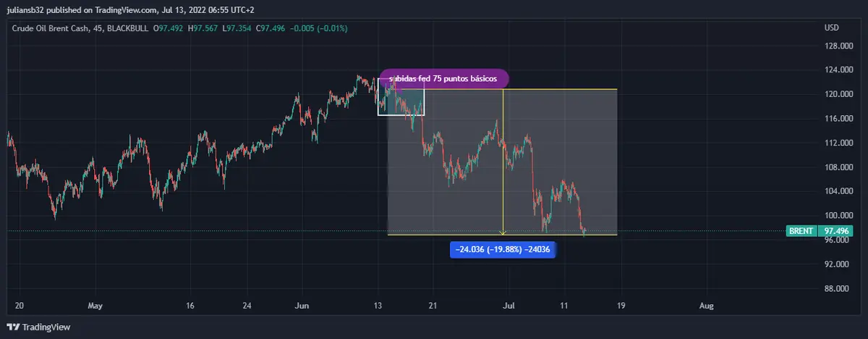Click the purple 'subidas fed 75 puntos básicos' label
The height and width of the screenshot is (339, 868).
click(x=443, y=78)
